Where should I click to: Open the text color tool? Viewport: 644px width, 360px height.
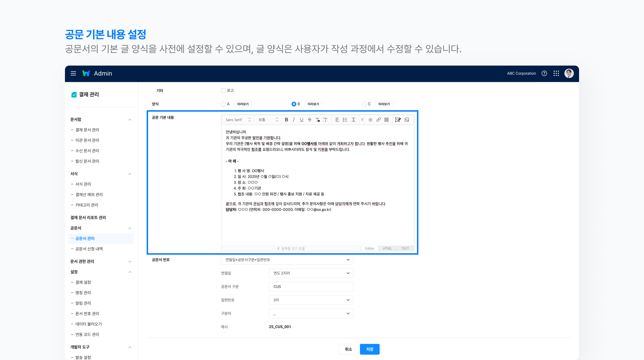pyautogui.click(x=317, y=120)
